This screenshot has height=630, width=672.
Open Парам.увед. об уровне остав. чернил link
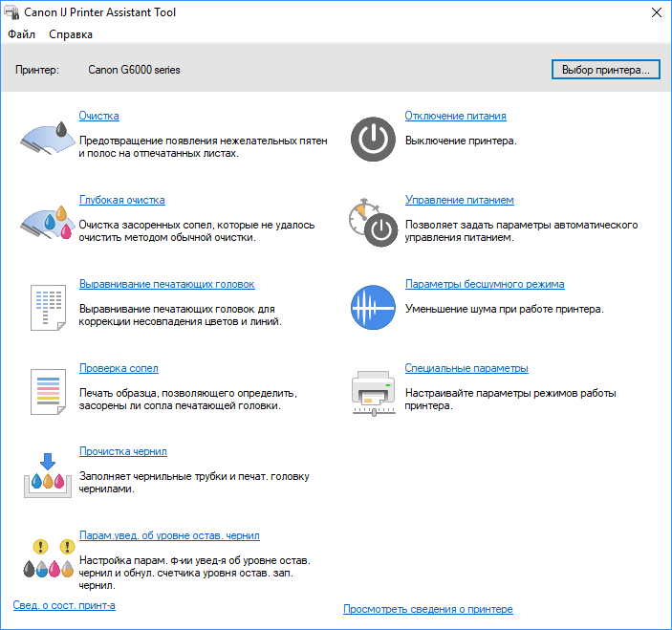click(169, 535)
